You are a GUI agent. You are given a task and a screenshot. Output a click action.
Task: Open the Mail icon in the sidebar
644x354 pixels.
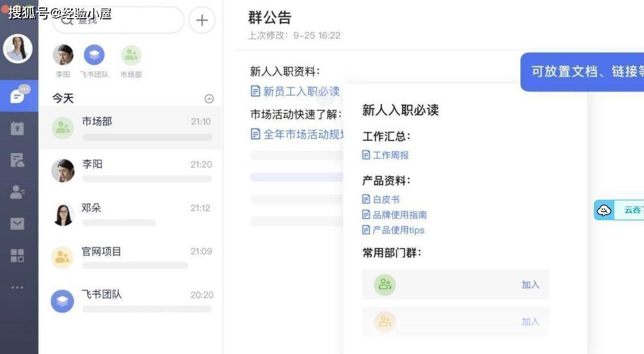(18, 224)
